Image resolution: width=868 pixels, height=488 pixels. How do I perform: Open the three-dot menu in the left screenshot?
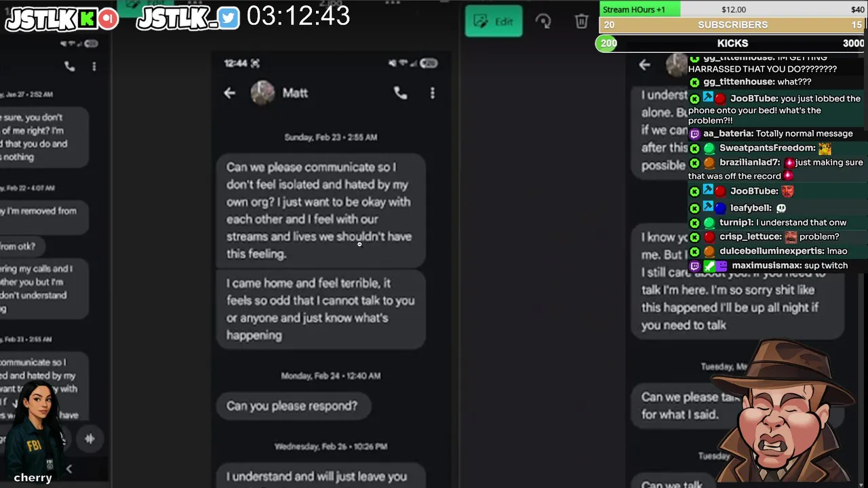click(x=94, y=66)
